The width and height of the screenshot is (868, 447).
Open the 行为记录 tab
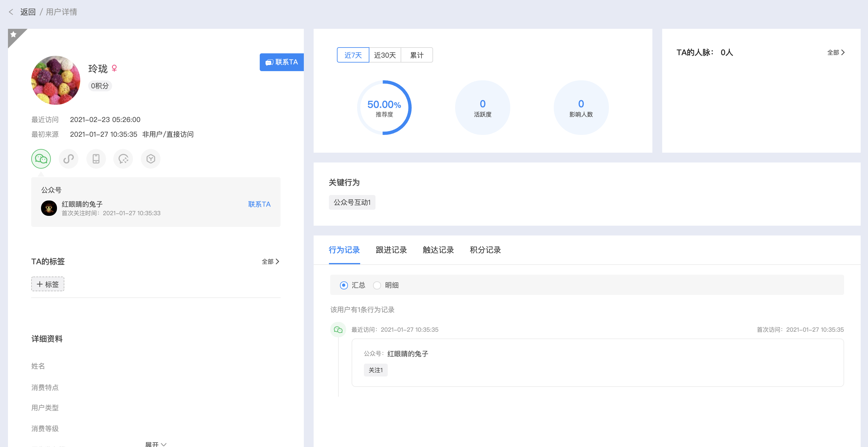[x=344, y=250]
